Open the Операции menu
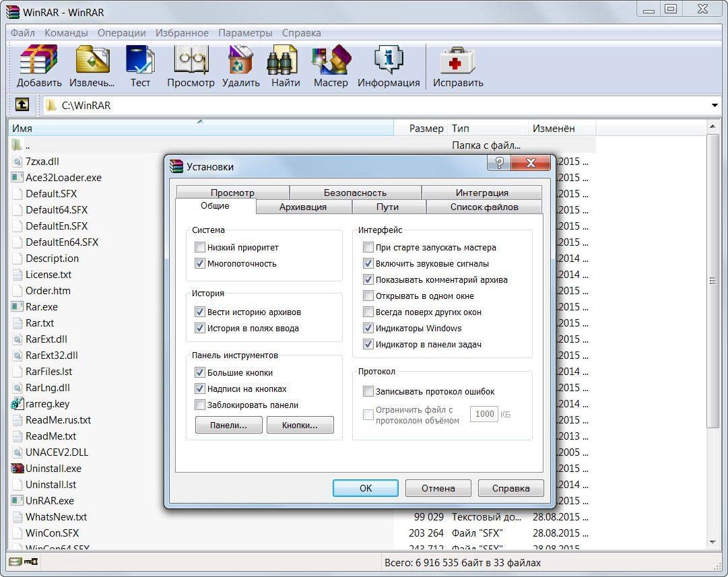 (122, 33)
